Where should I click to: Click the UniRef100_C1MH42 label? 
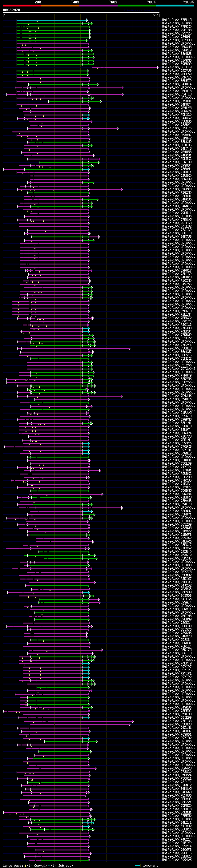177,139
